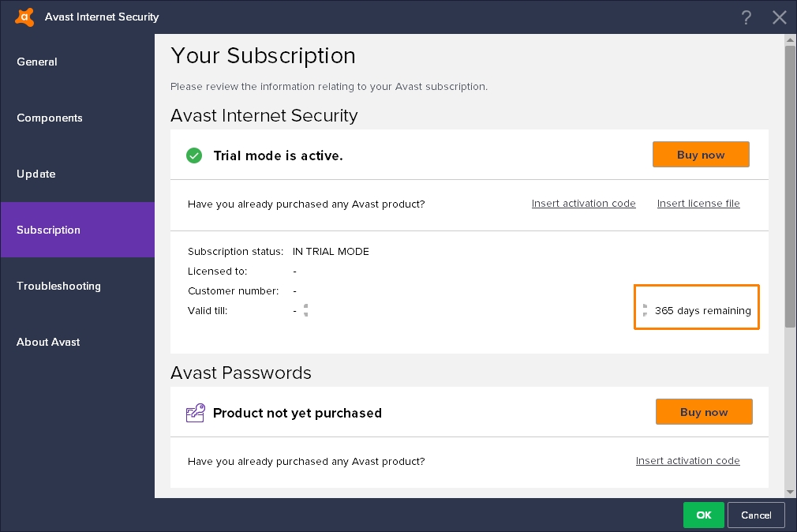Confirm with the green OK button
Viewport: 797px width, 532px height.
703,515
